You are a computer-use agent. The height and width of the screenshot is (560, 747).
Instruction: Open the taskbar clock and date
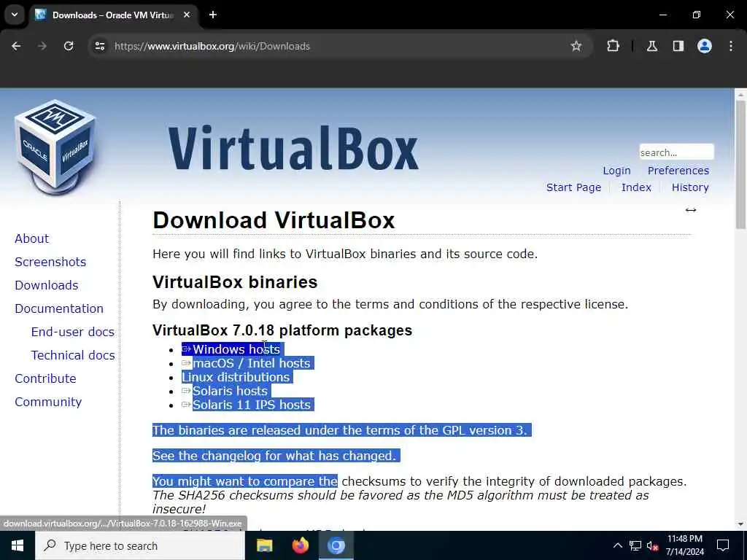(x=684, y=545)
